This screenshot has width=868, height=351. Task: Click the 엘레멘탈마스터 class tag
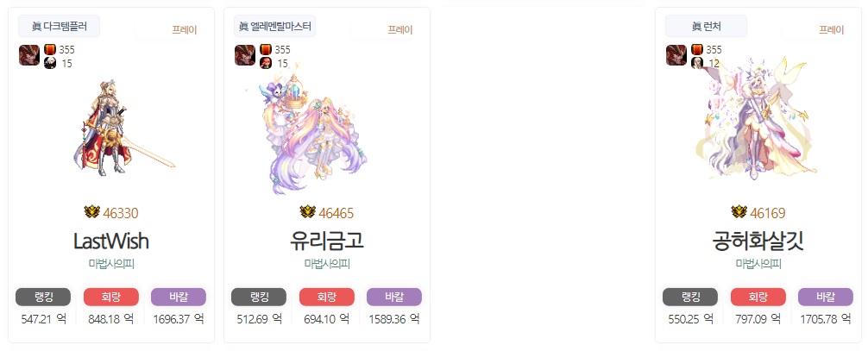[x=274, y=26]
